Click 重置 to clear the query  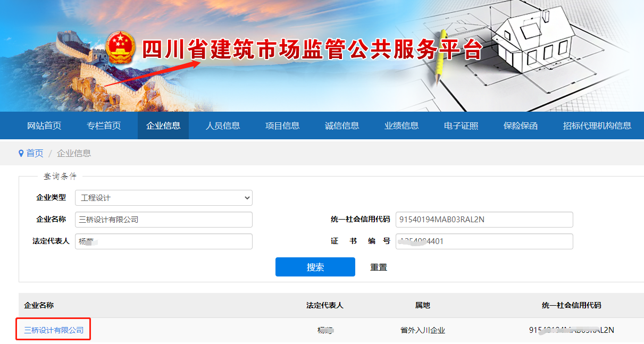click(379, 267)
